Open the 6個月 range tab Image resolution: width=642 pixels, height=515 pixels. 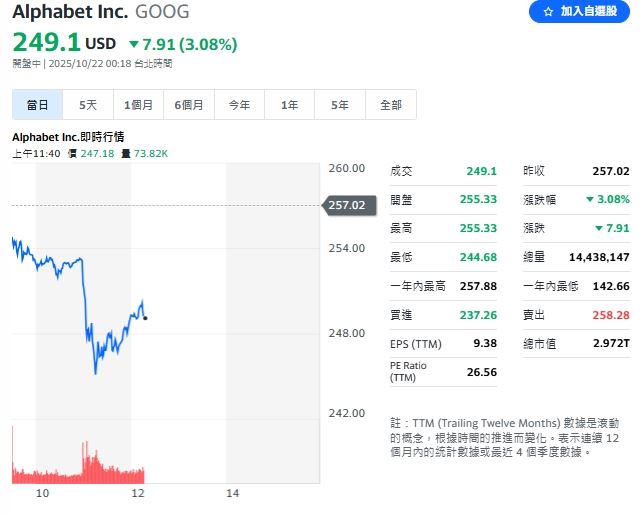click(189, 105)
